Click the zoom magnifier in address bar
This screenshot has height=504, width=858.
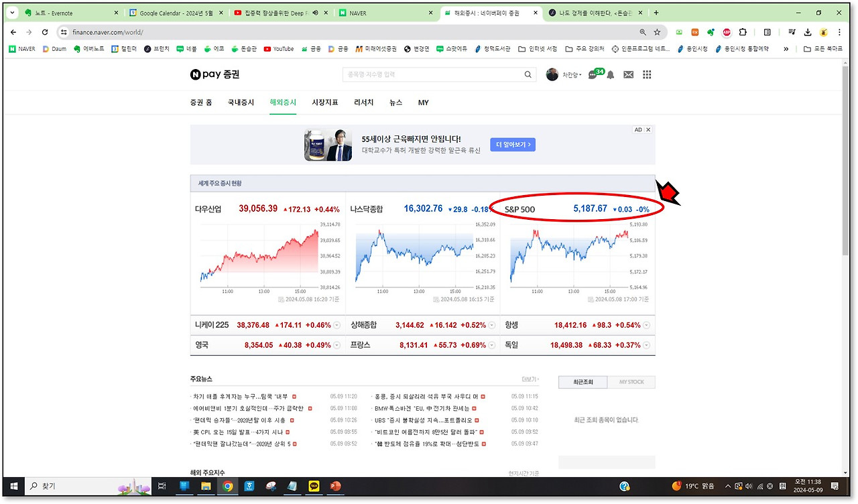(x=643, y=32)
